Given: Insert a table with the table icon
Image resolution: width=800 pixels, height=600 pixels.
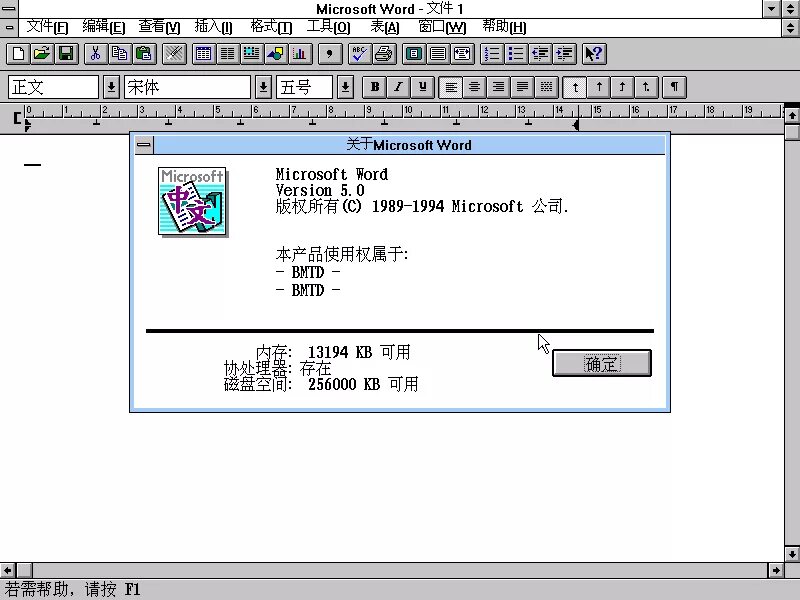Looking at the screenshot, I should [204, 54].
